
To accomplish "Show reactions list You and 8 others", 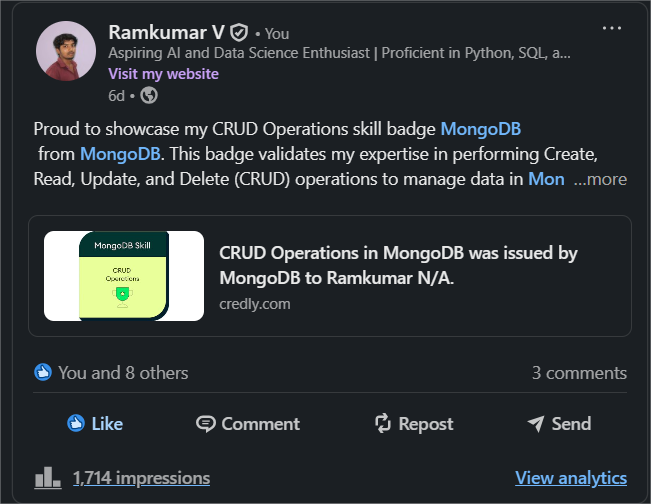I will click(x=123, y=373).
